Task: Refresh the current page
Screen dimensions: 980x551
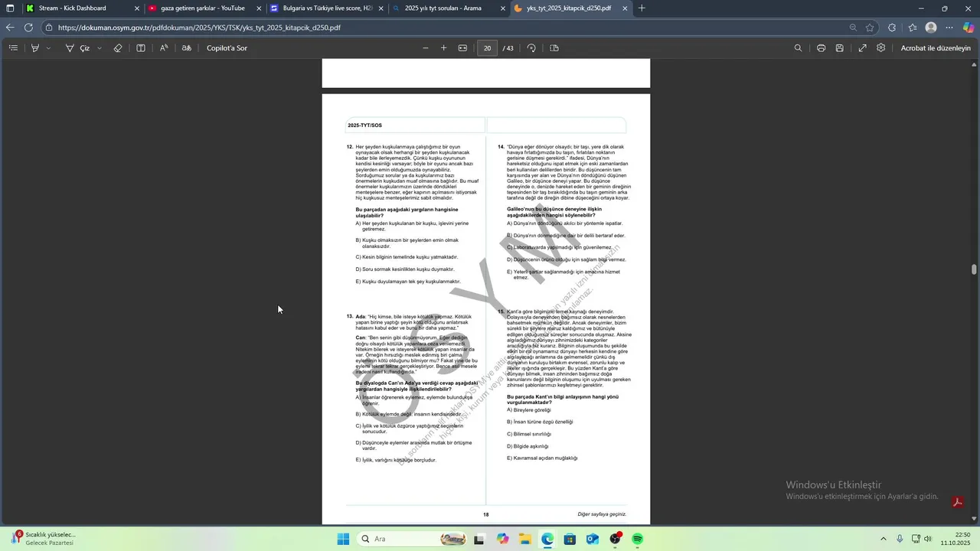Action: click(28, 28)
